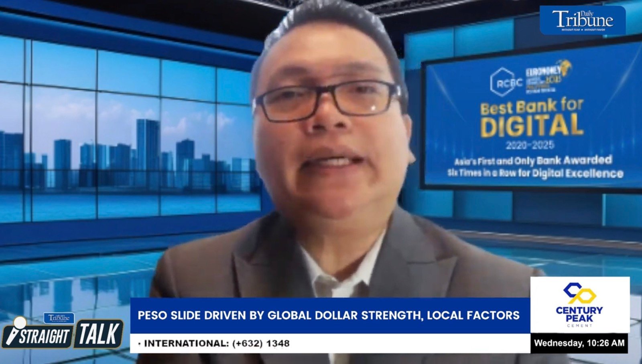Click the headline 'PESO SLIDE DRIVEN BY GLOBAL DOLLAR STRENGTH'
Screen dimensions: 642x364
click(x=280, y=315)
